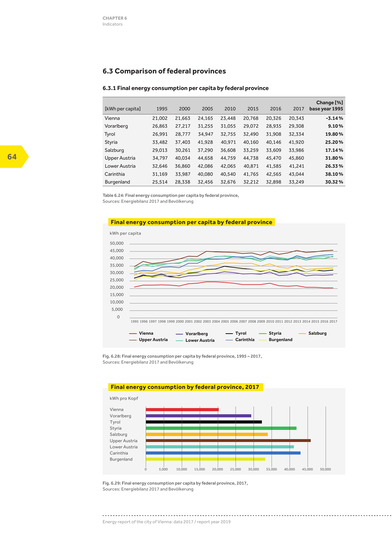Click the brown Upper Austria bar
Image resolution: width=392 pixels, height=554 pixels.
coord(228,441)
